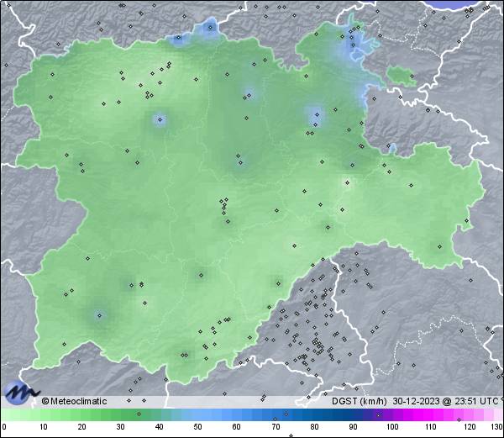This screenshot has width=504, height=438.
Task: Click the scale label 80
Action: click(x=314, y=427)
